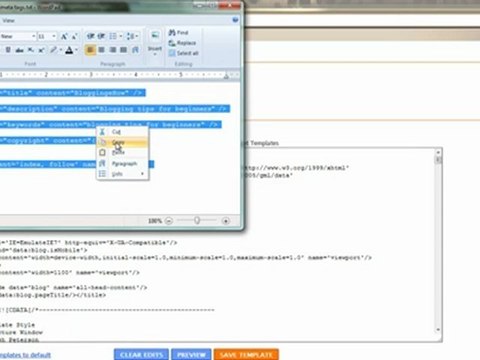Image resolution: width=480 pixels, height=360 pixels.
Task: Click the zoom out minus button
Action: pyautogui.click(x=169, y=221)
